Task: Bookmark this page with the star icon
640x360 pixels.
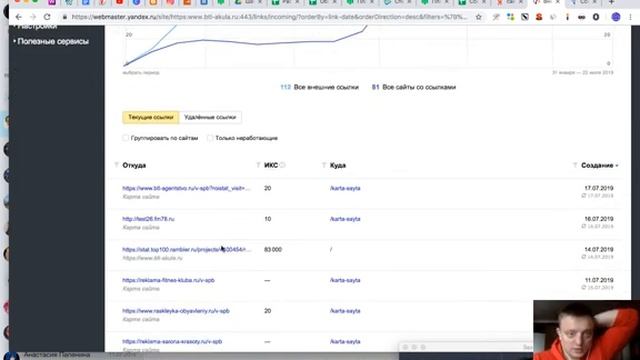Action: coord(479,17)
